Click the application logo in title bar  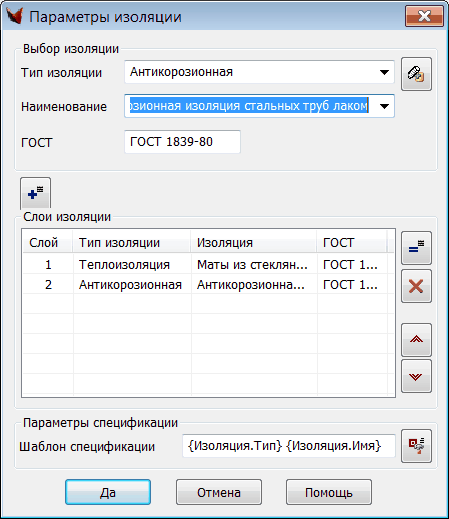click(15, 16)
